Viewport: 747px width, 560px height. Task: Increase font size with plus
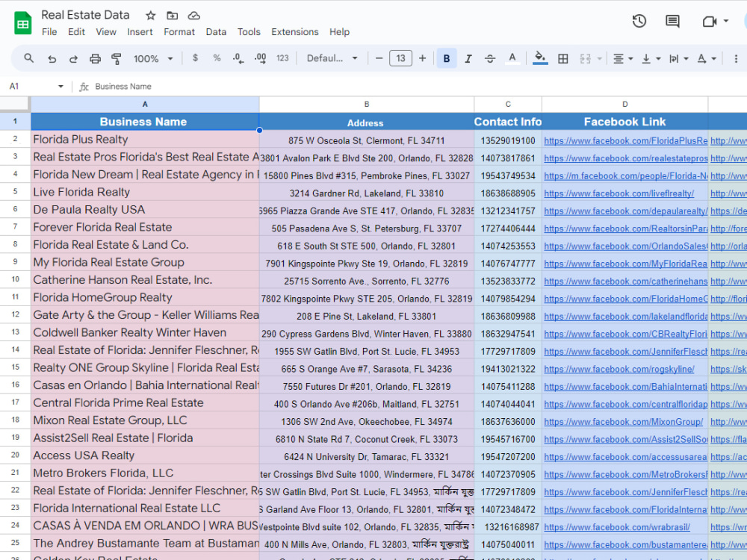coord(422,58)
